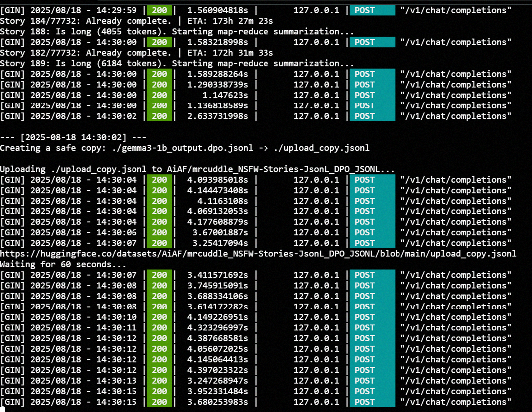Click the 200 status in the 14:29:59 row
Viewport: 532px width, 412px height.
point(159,10)
